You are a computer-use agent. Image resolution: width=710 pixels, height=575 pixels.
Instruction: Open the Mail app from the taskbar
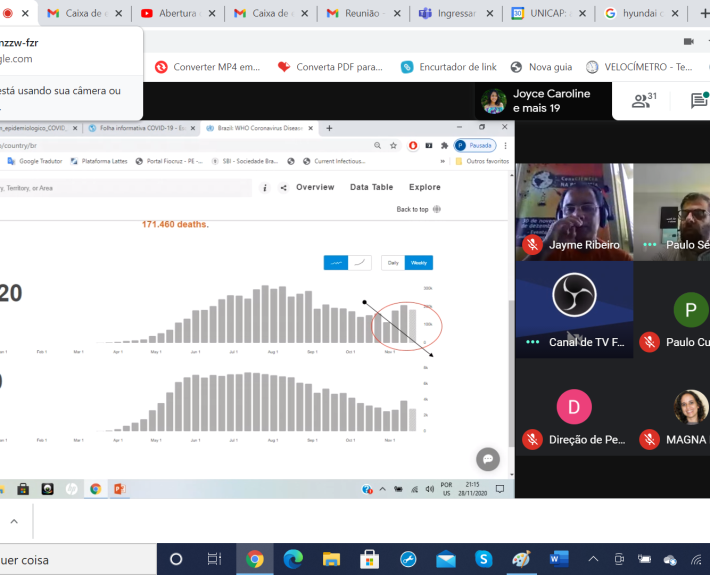click(446, 559)
